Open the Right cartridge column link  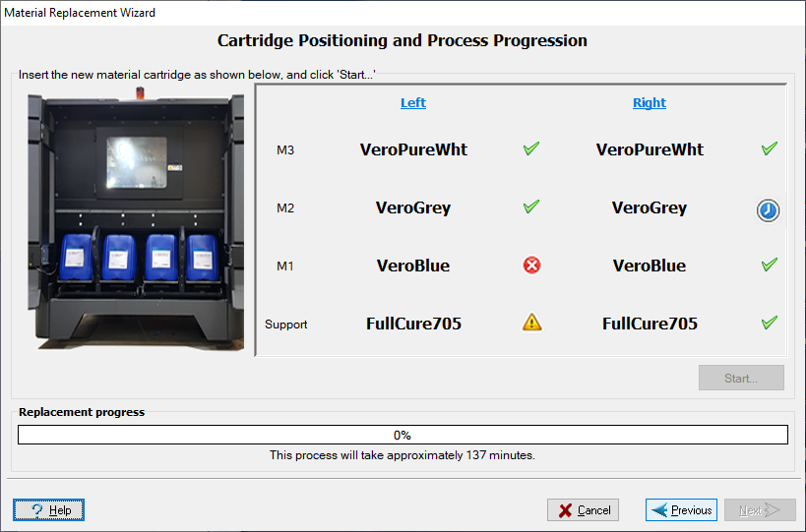pos(650,103)
